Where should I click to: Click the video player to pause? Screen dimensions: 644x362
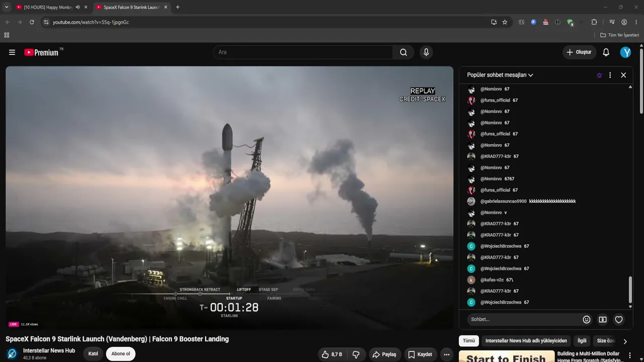[x=229, y=198]
